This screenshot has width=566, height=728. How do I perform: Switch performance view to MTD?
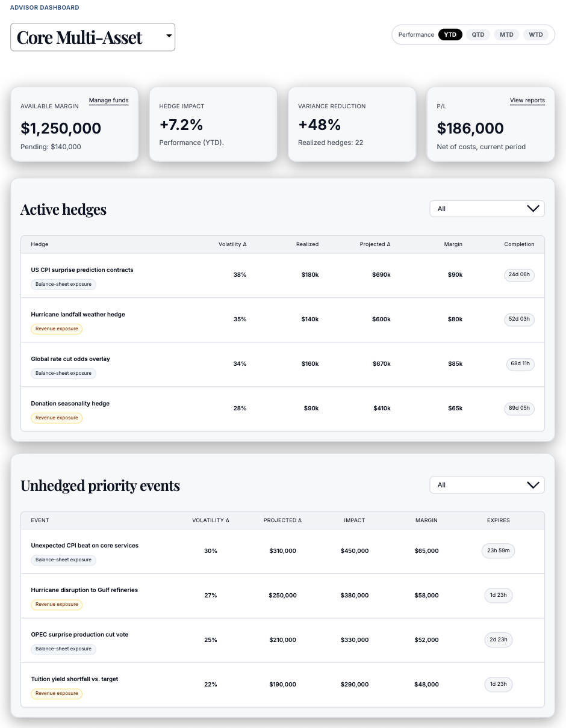coord(506,34)
